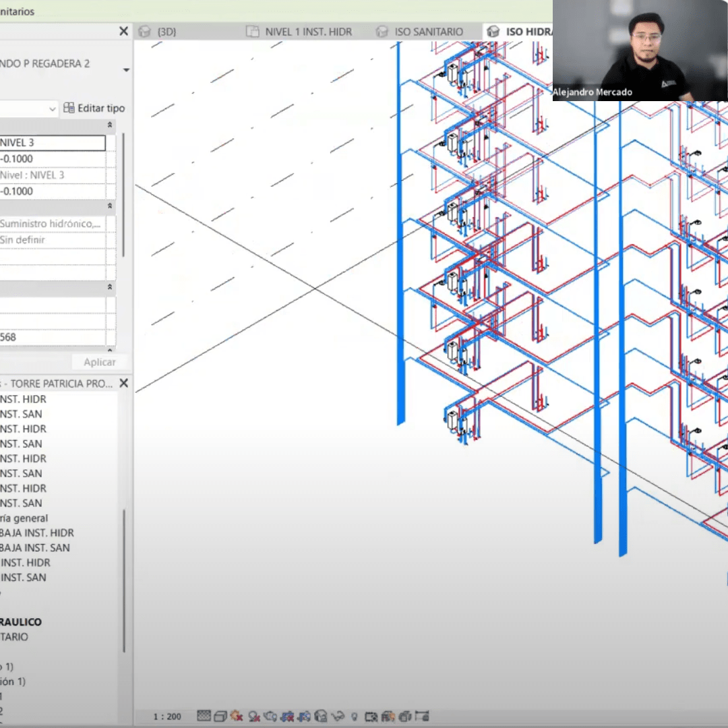The image size is (728, 728).
Task: Open the Detail Level icon in view bar
Action: 204,716
